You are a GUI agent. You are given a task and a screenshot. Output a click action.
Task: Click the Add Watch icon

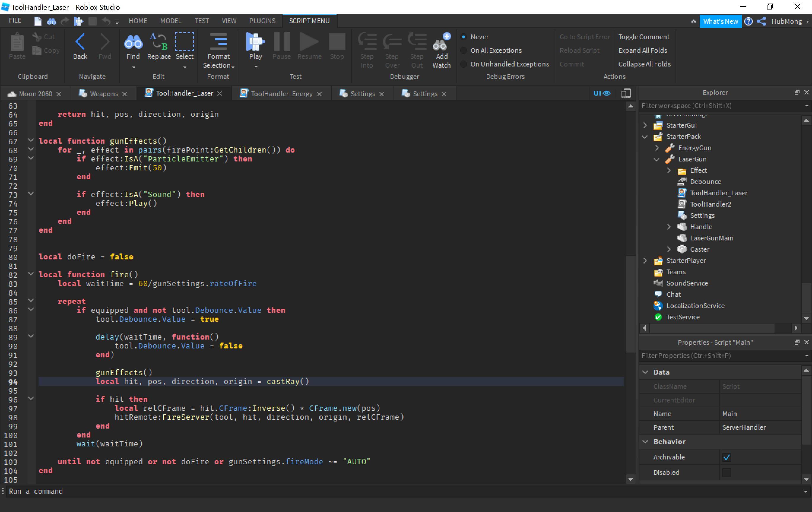pyautogui.click(x=441, y=43)
